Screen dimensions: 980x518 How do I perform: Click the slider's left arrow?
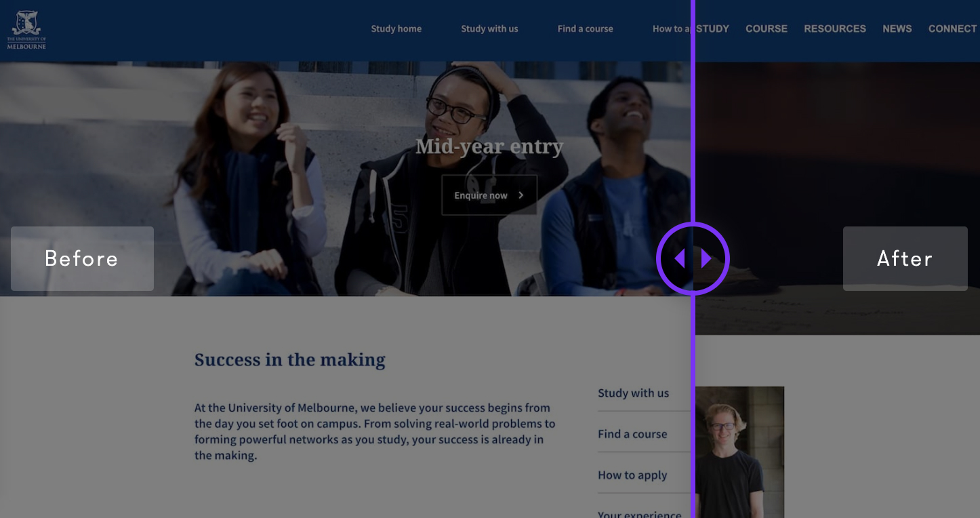click(679, 258)
